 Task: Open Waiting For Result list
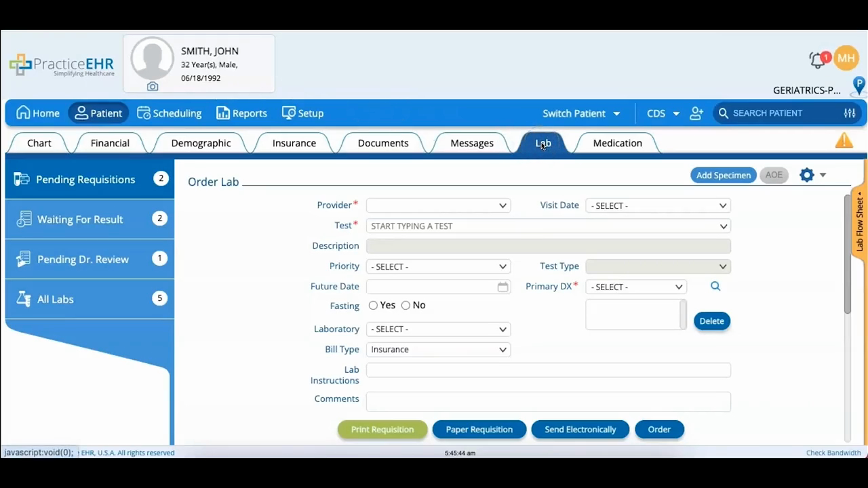pos(90,219)
